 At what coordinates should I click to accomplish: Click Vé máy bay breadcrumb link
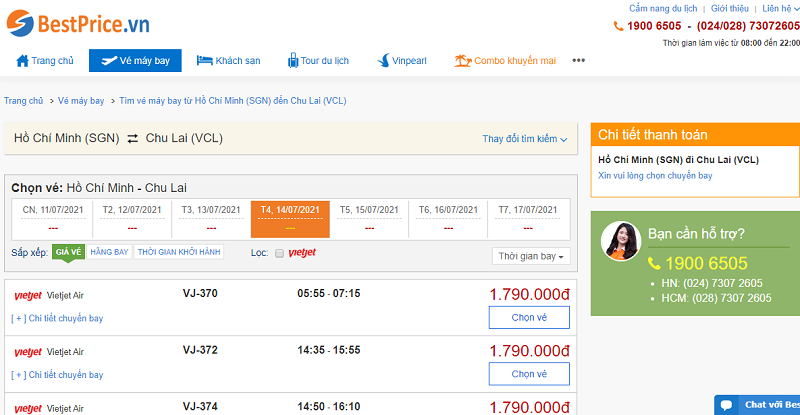tap(81, 101)
